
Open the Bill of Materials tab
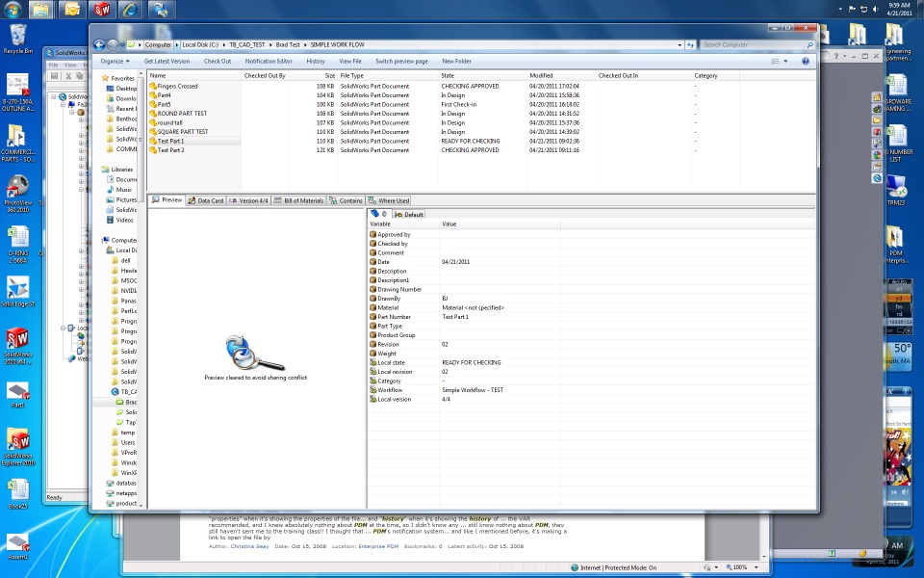tap(298, 200)
